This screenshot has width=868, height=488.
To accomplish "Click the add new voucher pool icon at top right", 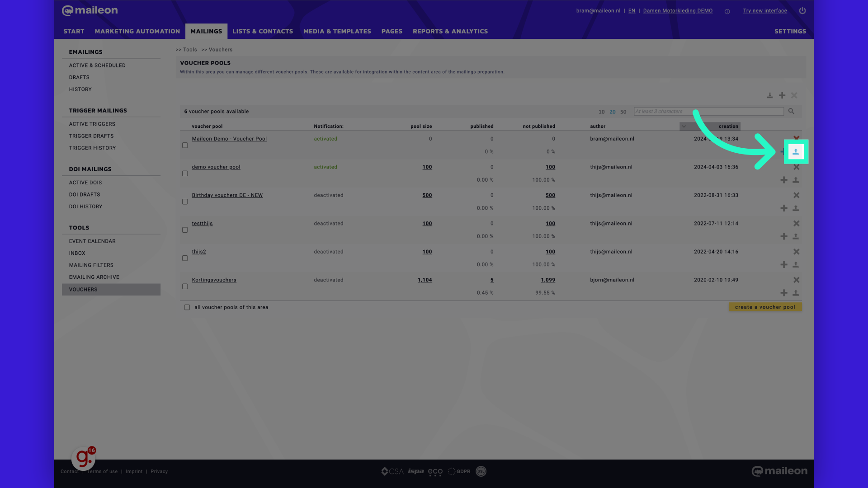I will click(782, 95).
